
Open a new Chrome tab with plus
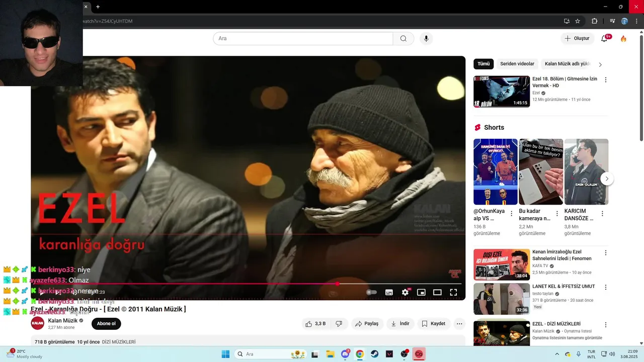click(98, 7)
